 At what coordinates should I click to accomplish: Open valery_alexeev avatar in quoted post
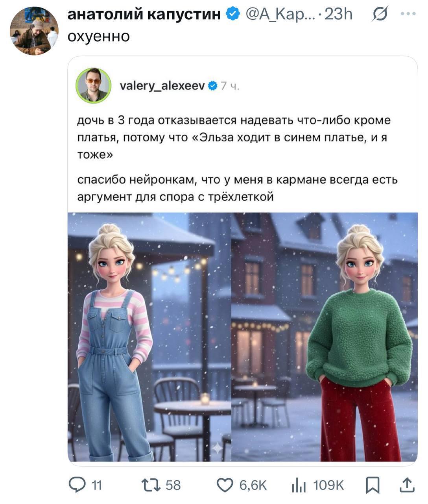pyautogui.click(x=94, y=85)
